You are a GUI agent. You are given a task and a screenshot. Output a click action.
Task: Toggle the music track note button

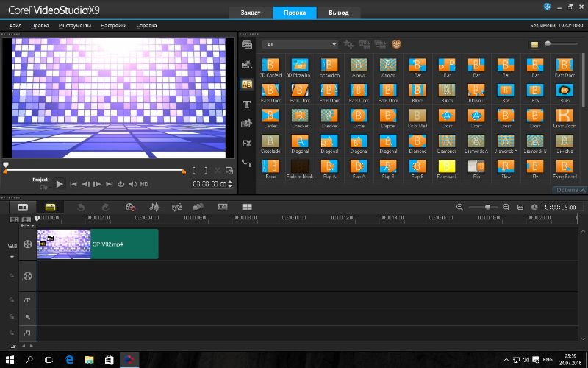tap(27, 333)
